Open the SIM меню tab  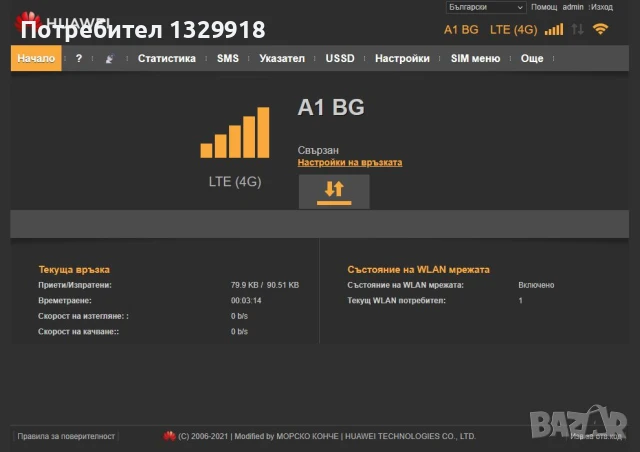click(x=476, y=58)
